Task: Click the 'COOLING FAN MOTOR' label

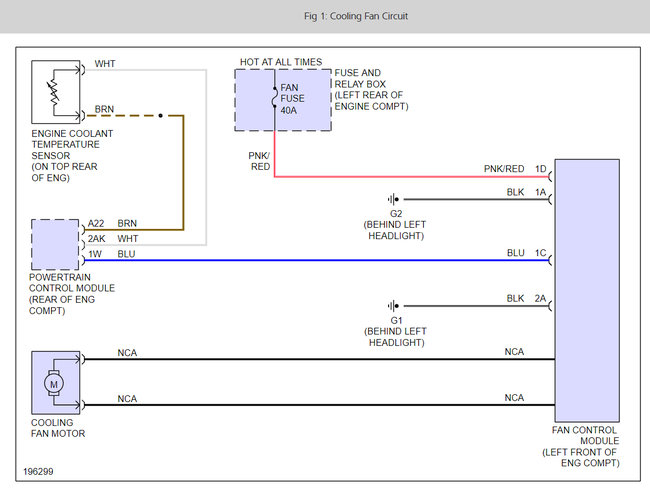Action: point(58,428)
